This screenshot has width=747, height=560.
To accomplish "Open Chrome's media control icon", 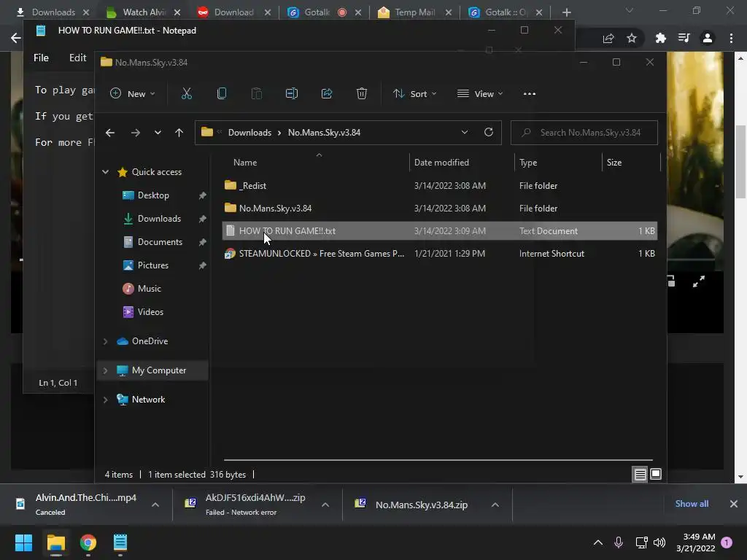I will pyautogui.click(x=684, y=38).
